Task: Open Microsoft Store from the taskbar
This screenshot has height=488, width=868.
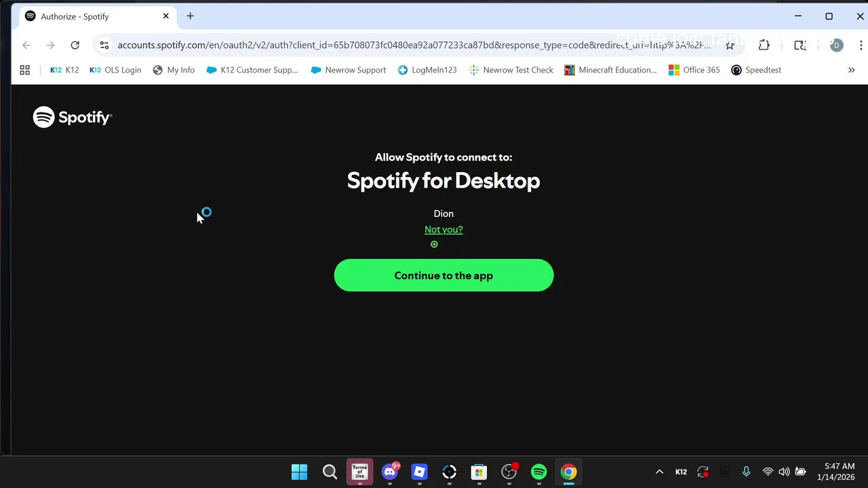Action: [479, 472]
